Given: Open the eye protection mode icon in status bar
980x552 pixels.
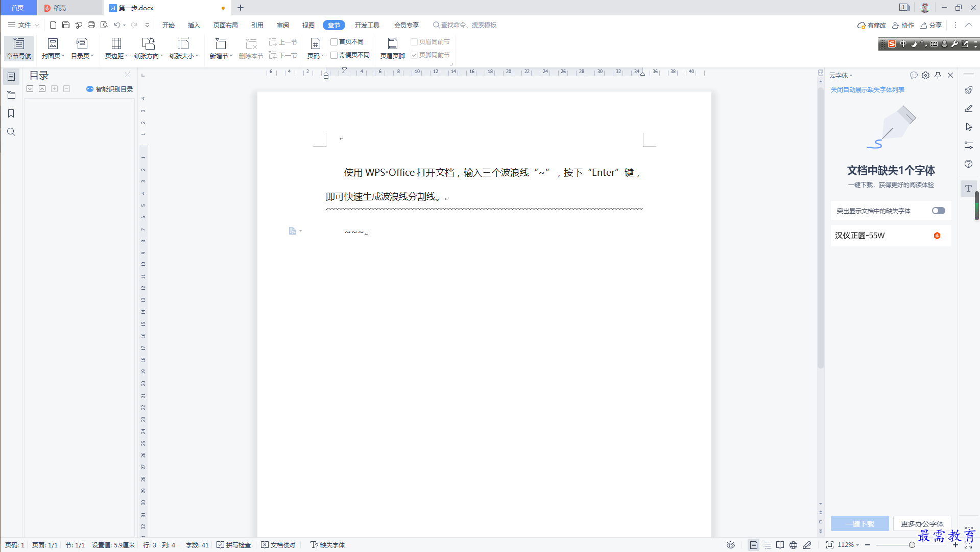Looking at the screenshot, I should [x=731, y=545].
